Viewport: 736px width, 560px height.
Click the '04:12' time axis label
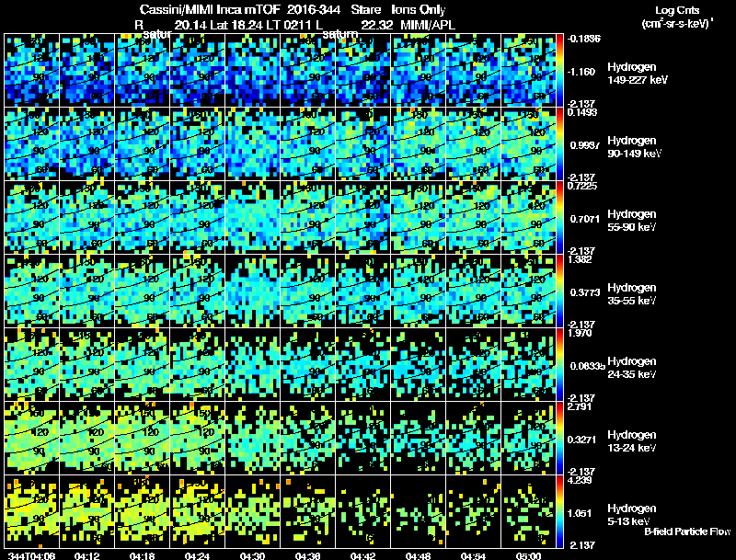[86, 555]
